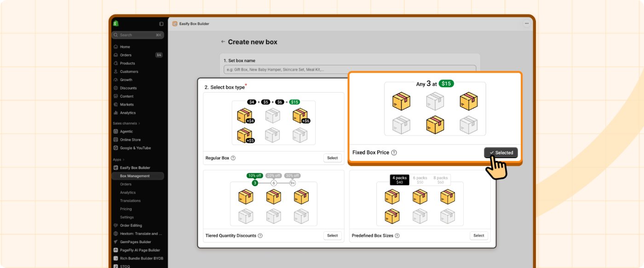Click the sidebar Search field

(138, 35)
